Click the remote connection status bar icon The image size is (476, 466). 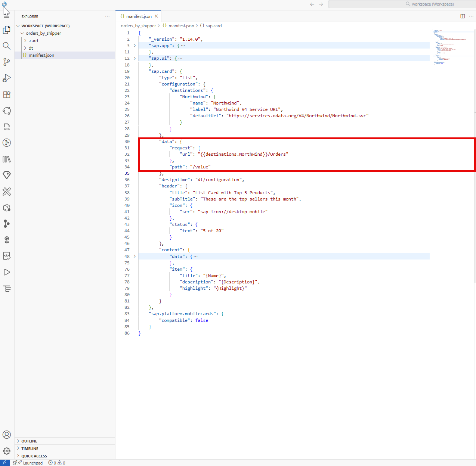[x=5, y=463]
